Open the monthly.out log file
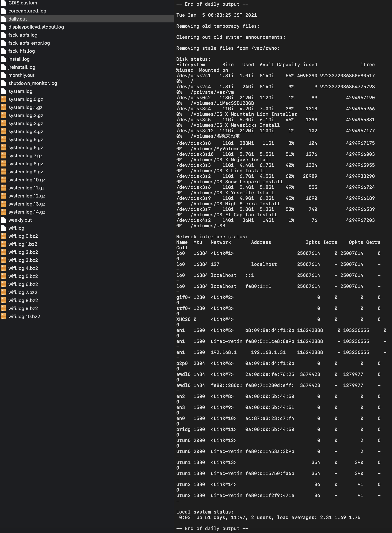 click(21, 75)
